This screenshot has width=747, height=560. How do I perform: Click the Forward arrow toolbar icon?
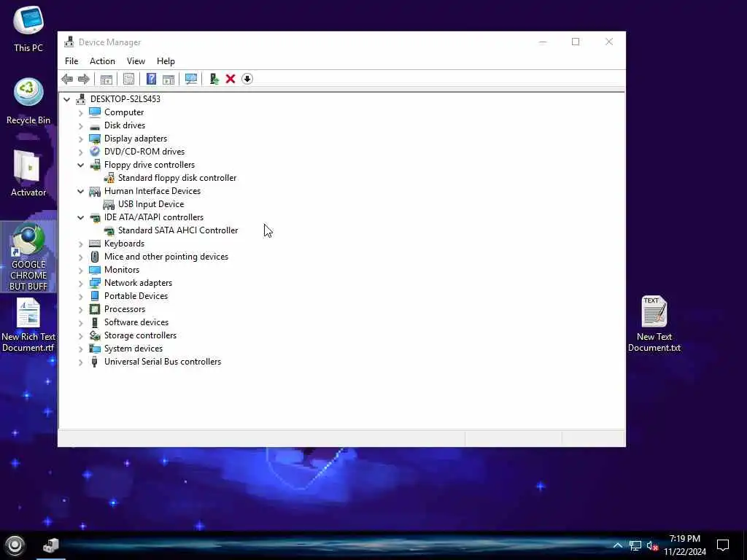click(83, 79)
